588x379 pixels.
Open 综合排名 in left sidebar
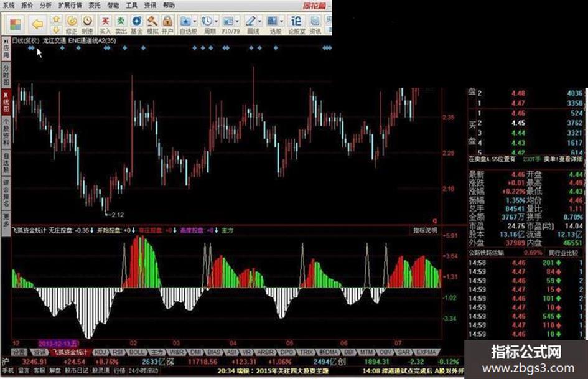(x=6, y=193)
